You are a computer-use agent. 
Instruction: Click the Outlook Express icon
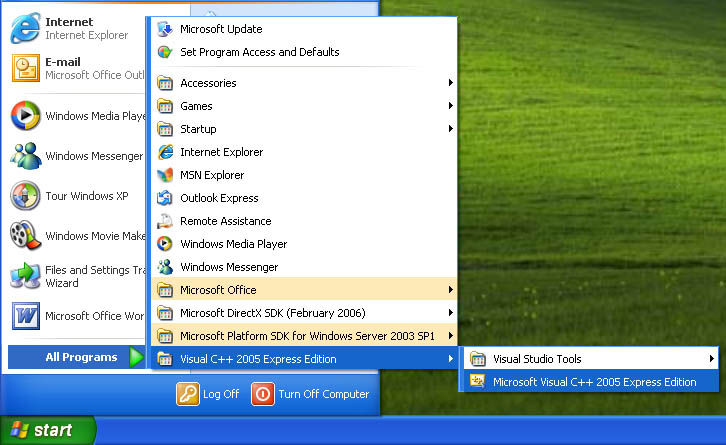pos(165,198)
